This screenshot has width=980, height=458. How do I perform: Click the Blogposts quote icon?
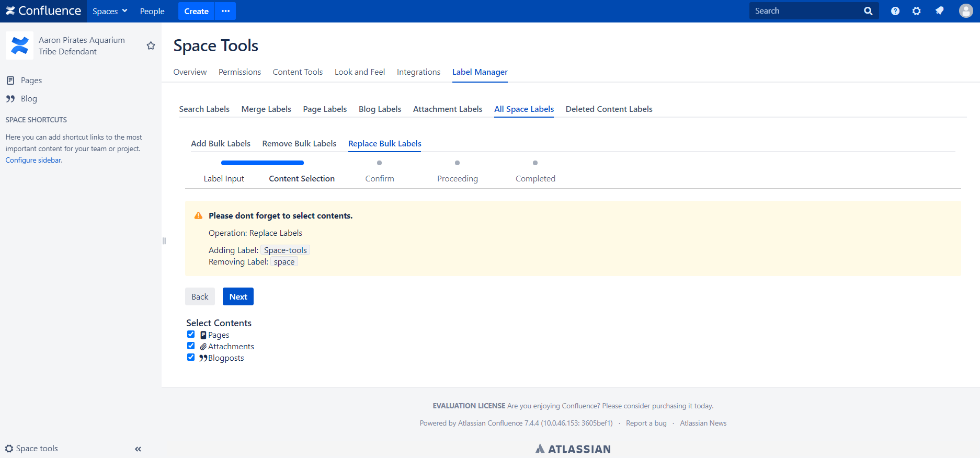tap(203, 358)
